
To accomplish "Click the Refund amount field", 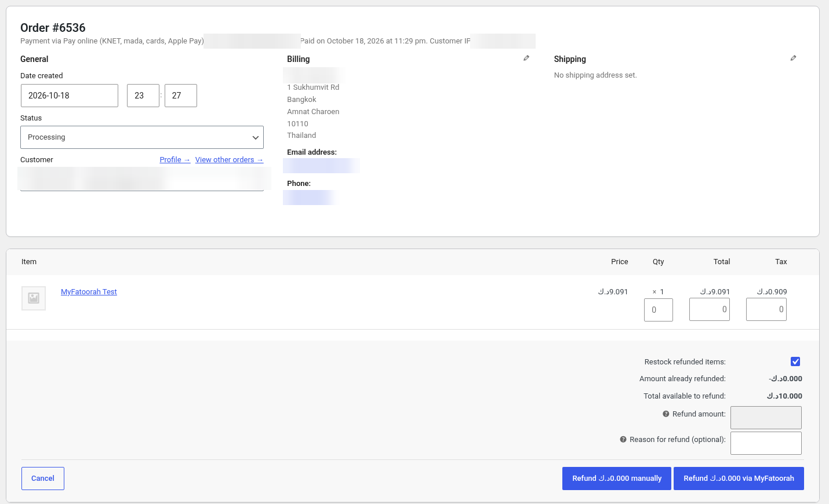I will (x=766, y=418).
